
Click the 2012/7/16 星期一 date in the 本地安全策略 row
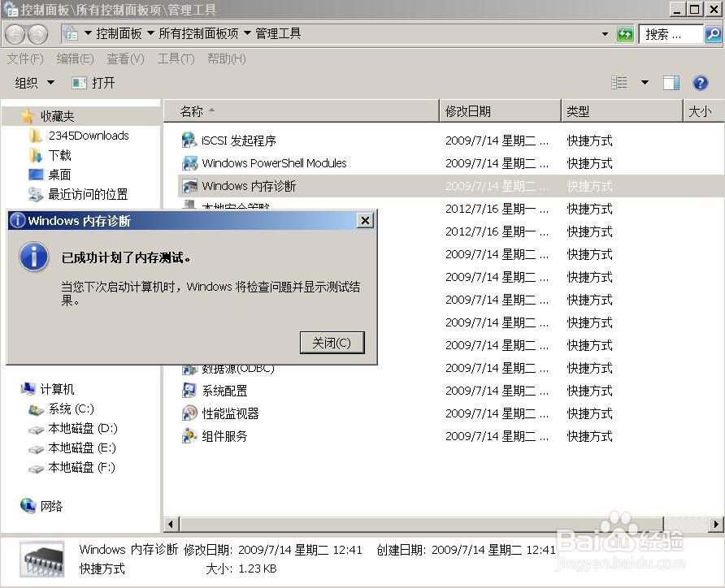coord(497,209)
